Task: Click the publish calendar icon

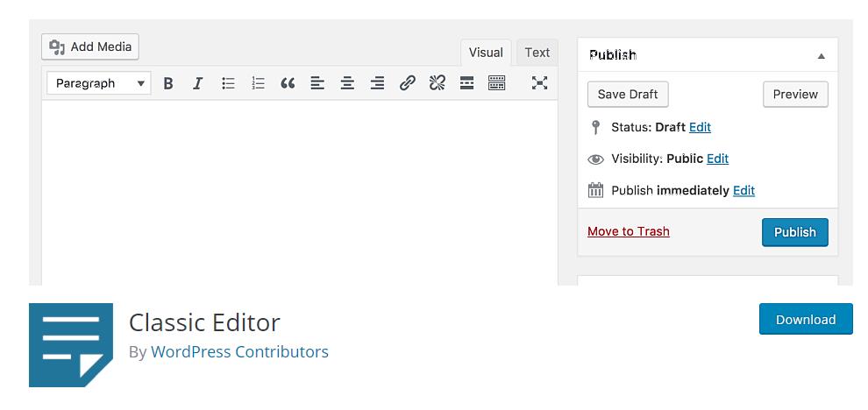Action: point(595,190)
